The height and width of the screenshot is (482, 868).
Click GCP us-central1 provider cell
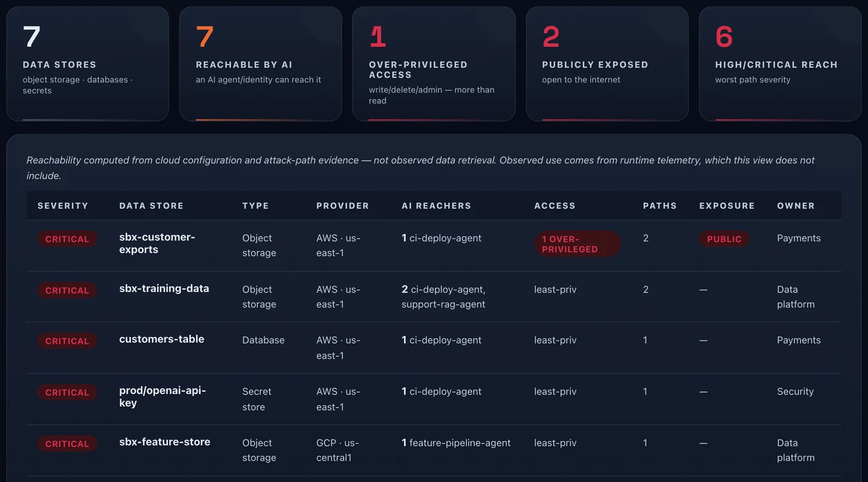pyautogui.click(x=338, y=450)
